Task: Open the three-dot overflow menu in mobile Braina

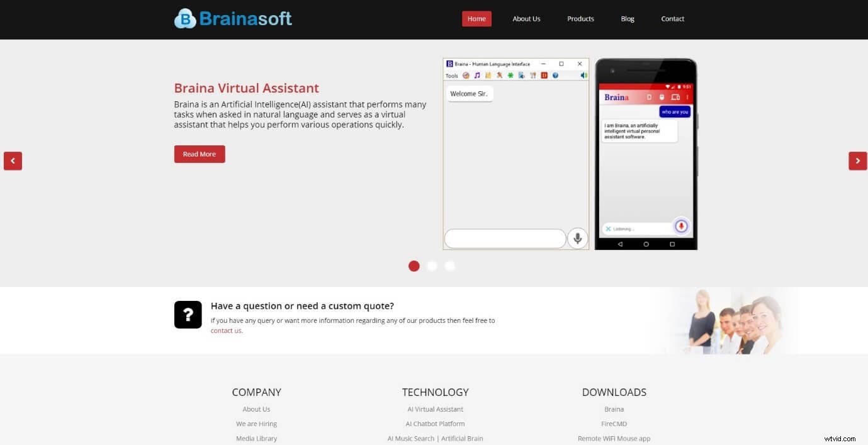Action: click(687, 97)
